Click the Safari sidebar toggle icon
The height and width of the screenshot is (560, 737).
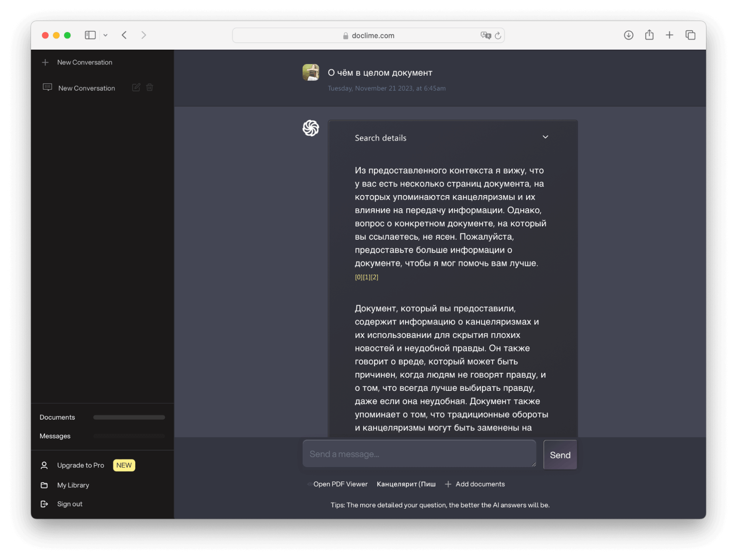pyautogui.click(x=90, y=35)
